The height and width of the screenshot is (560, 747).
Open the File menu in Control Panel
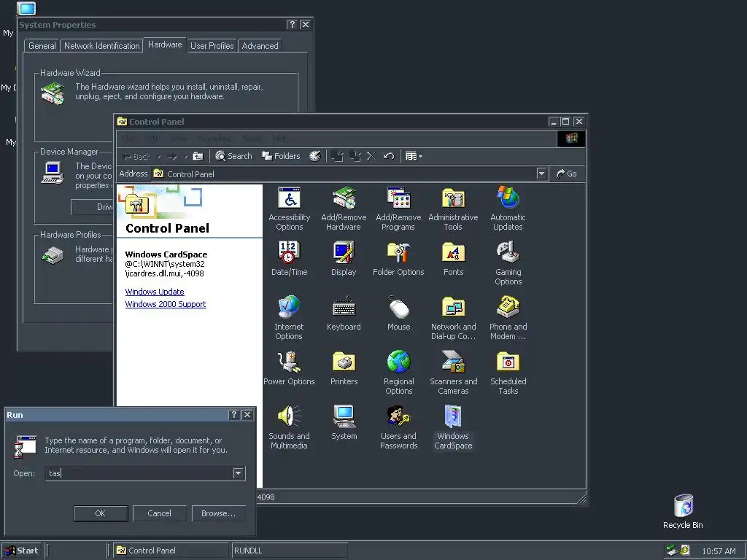coord(127,139)
